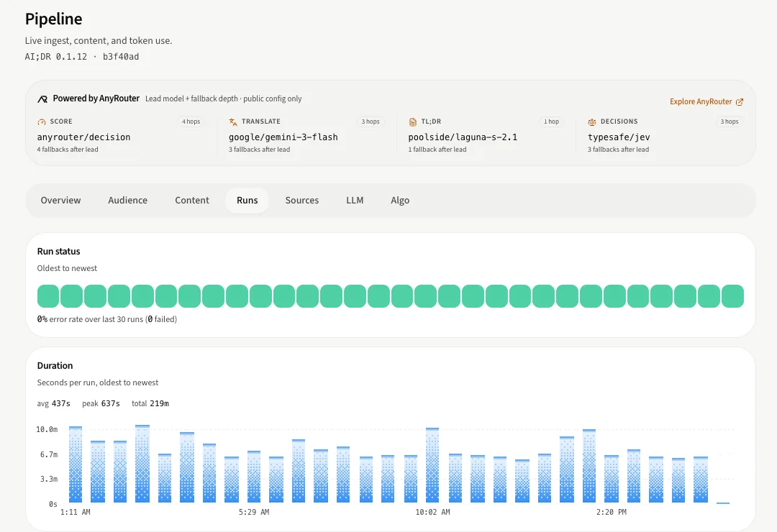The height and width of the screenshot is (532, 777).
Task: Click the 'Duration' card title
Action: (x=55, y=366)
